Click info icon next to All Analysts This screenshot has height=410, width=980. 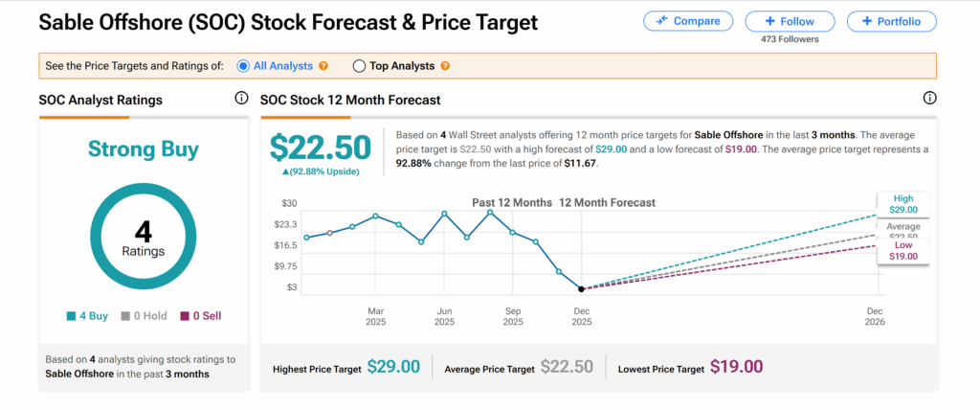[x=323, y=66]
